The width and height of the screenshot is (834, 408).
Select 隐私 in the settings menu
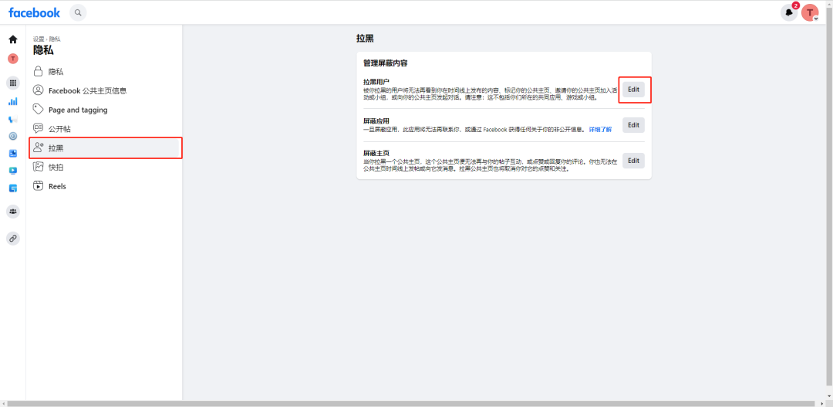coord(56,72)
